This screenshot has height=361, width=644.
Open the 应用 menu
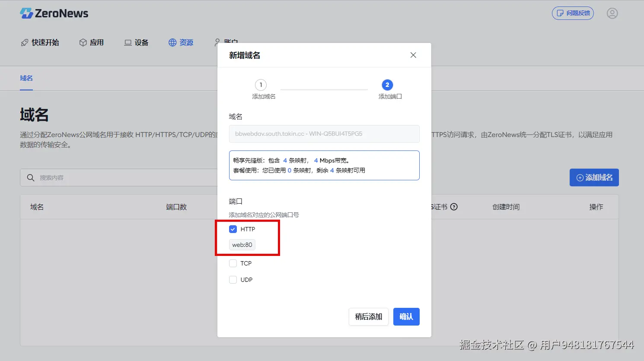(92, 42)
